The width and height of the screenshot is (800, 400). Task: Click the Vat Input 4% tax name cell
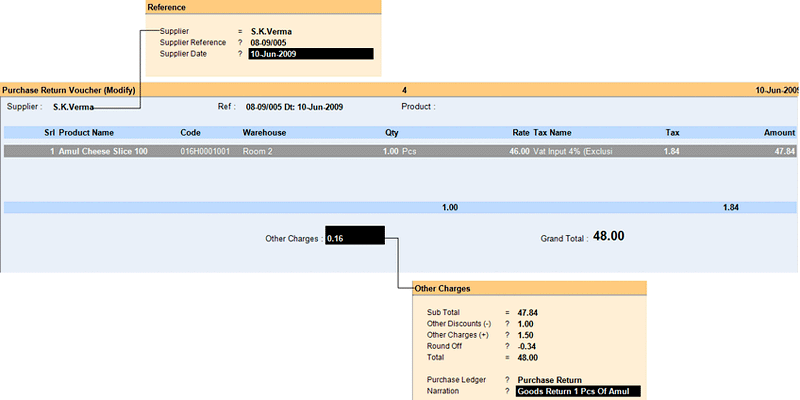click(x=571, y=151)
